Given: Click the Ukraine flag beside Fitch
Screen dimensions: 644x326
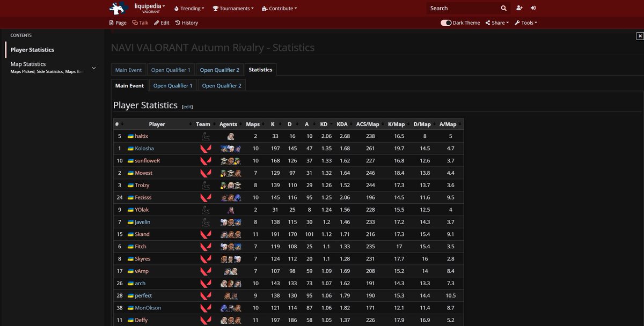Looking at the screenshot, I should point(130,247).
